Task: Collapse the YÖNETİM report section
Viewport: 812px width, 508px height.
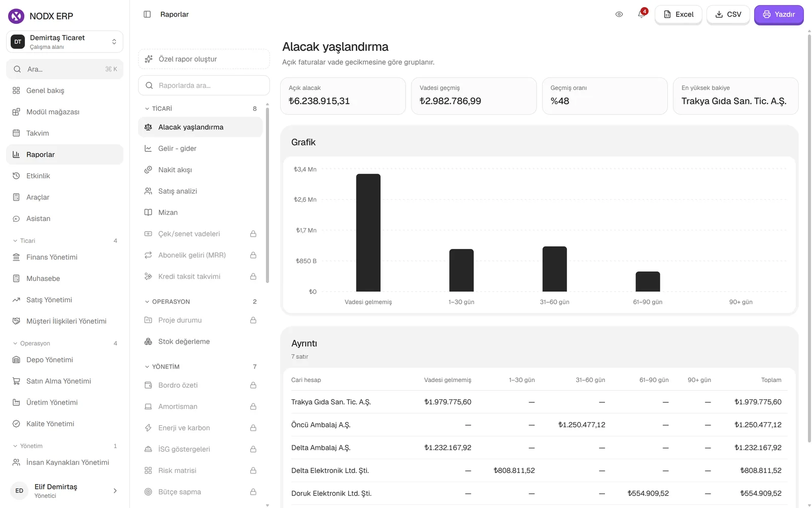Action: [200, 367]
